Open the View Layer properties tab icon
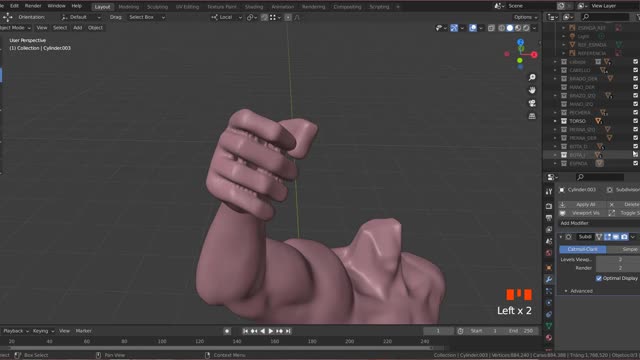Viewport: 640px width, 360px height. [549, 229]
